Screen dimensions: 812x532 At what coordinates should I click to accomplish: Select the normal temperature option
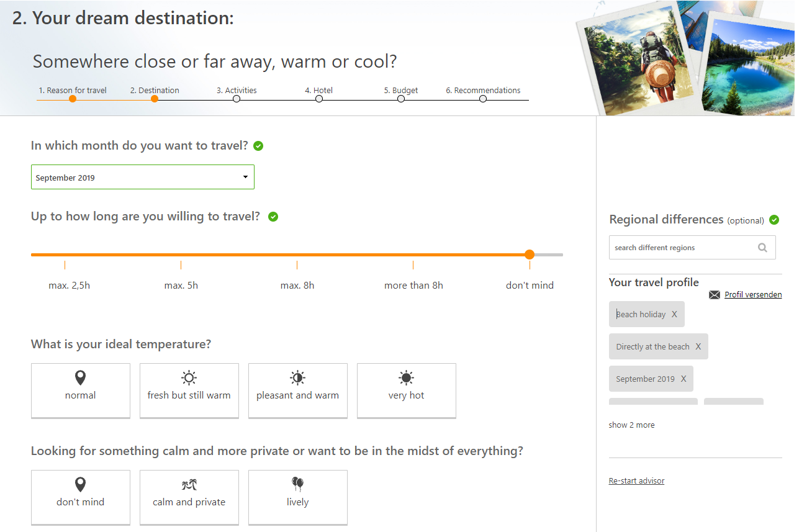[x=81, y=390]
